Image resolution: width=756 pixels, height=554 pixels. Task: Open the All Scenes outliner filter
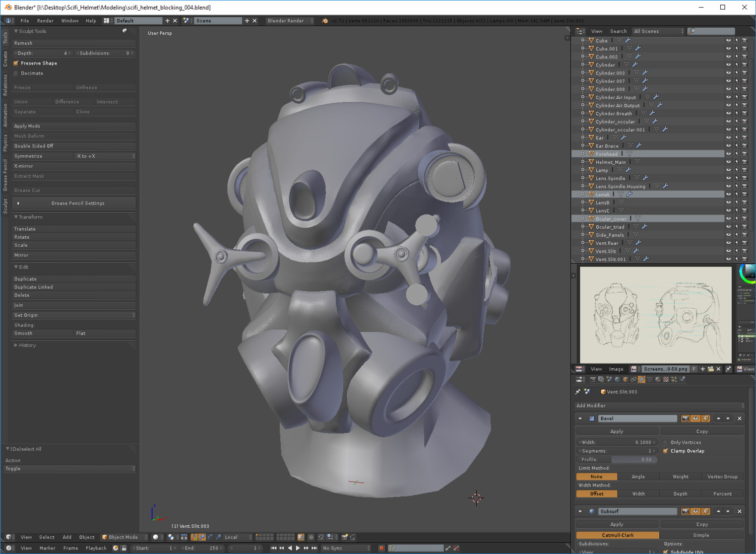click(x=658, y=31)
